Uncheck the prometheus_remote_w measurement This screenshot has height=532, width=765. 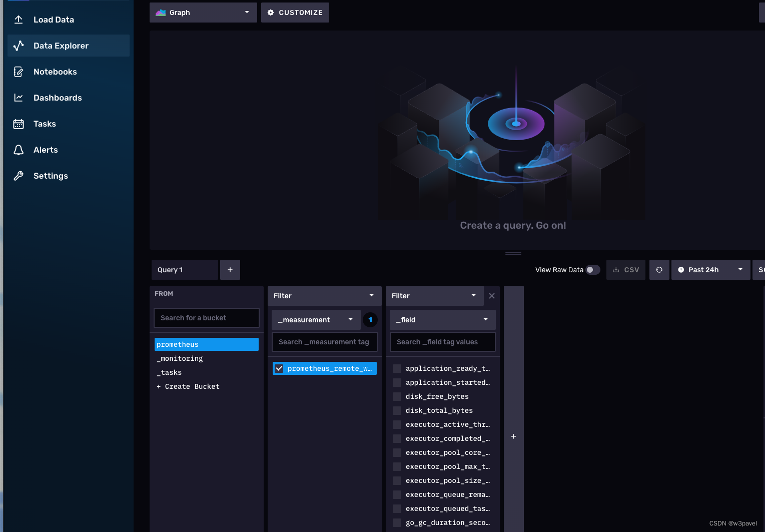pos(280,368)
